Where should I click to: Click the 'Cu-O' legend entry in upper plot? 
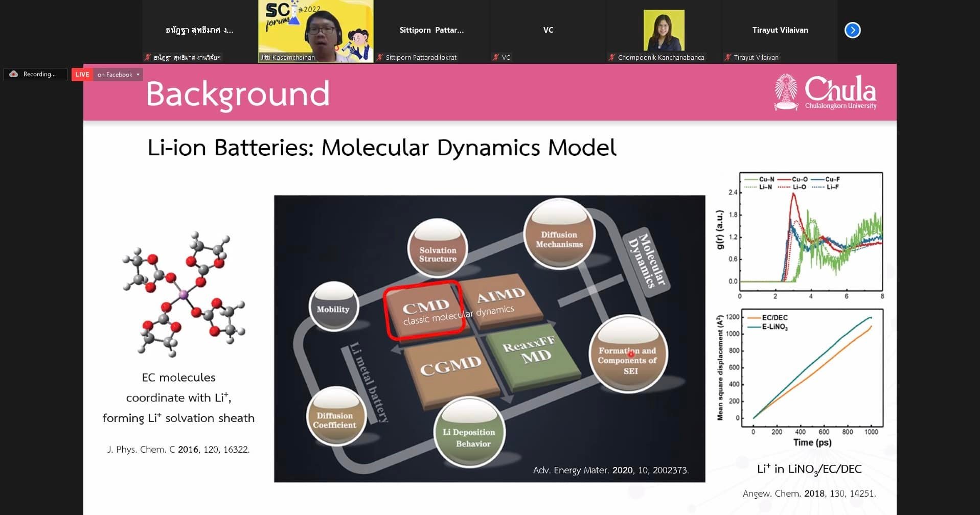click(793, 179)
